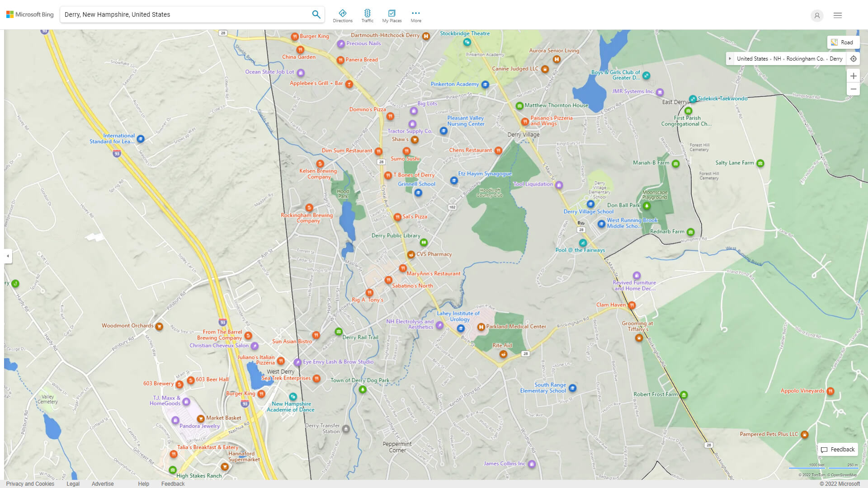868x488 pixels.
Task: Click the locate me icon
Action: pyautogui.click(x=853, y=59)
